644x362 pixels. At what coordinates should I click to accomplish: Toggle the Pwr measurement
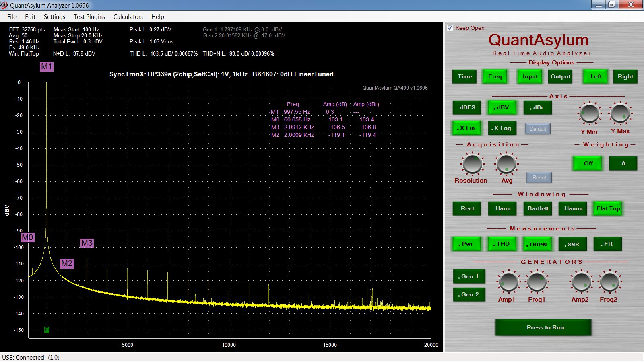point(467,244)
